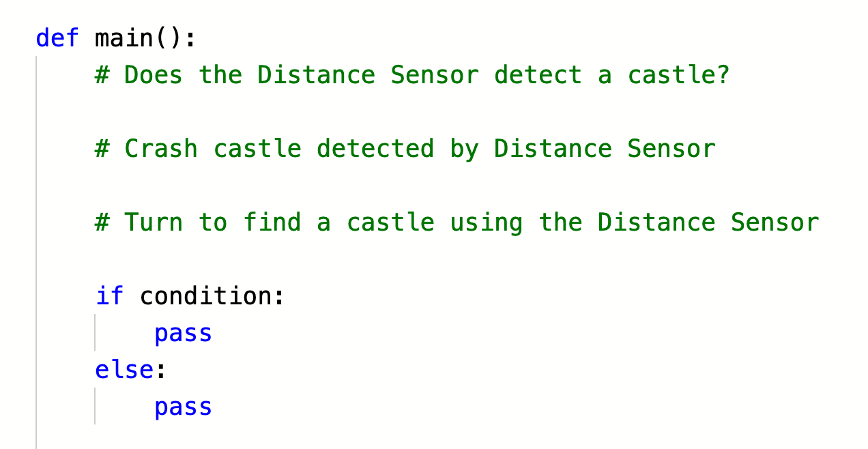Click the indent guide line beside first pass
This screenshot has height=449, width=868.
click(x=95, y=332)
